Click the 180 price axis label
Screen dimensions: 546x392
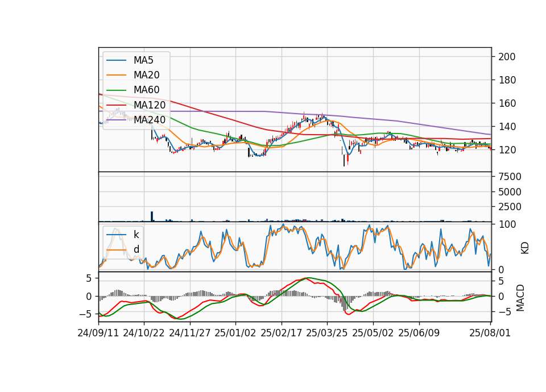coord(507,80)
